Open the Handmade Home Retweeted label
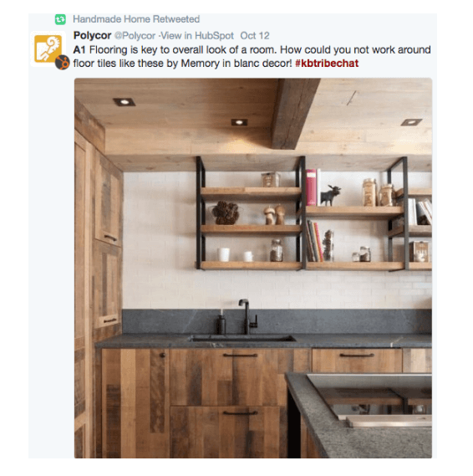 point(136,19)
